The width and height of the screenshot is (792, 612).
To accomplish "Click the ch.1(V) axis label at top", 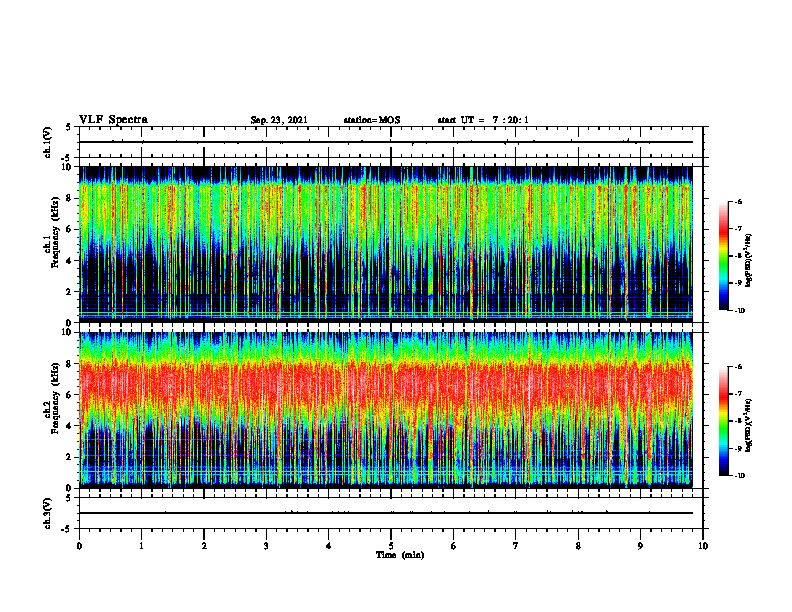I will (x=47, y=142).
